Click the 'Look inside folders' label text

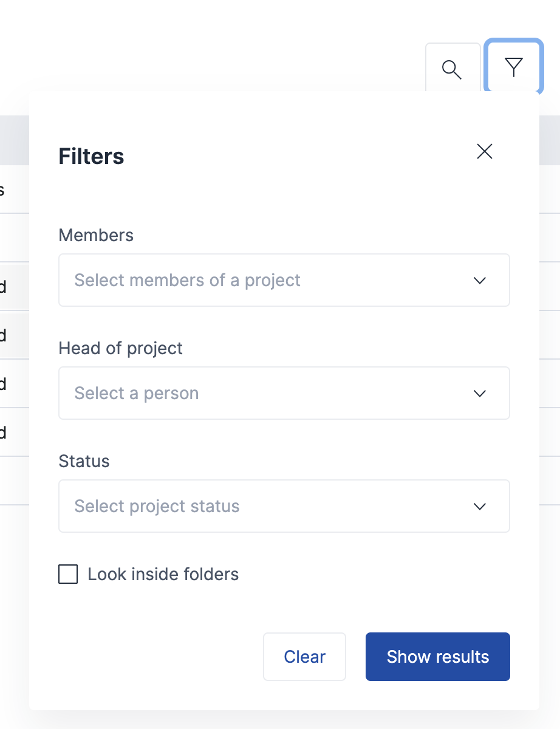[x=163, y=574]
